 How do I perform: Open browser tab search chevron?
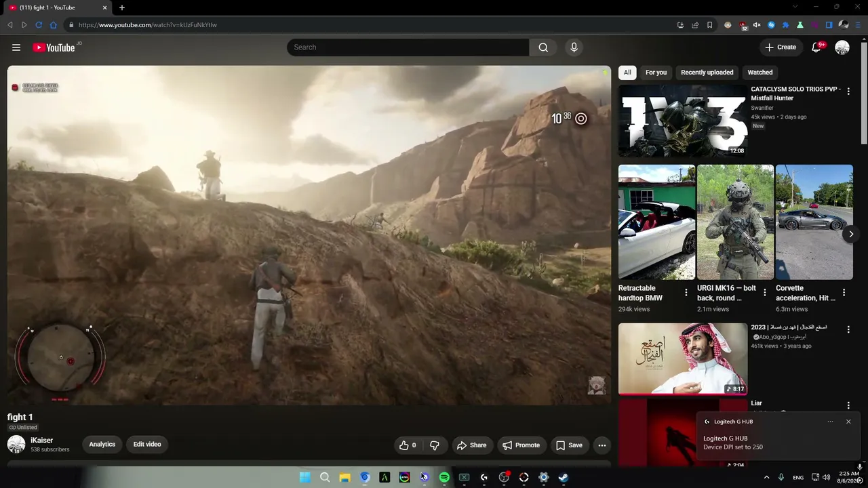click(795, 7)
